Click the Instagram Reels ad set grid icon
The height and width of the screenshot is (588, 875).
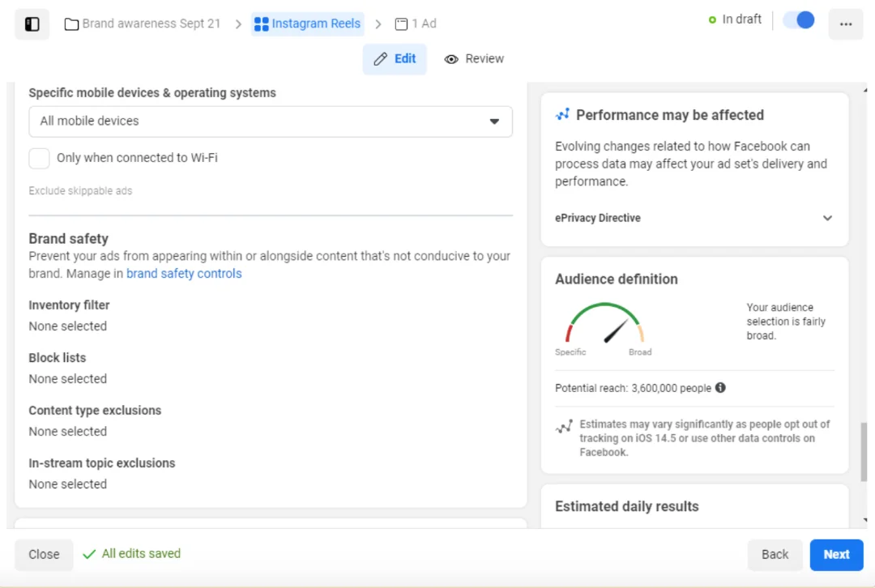point(261,24)
